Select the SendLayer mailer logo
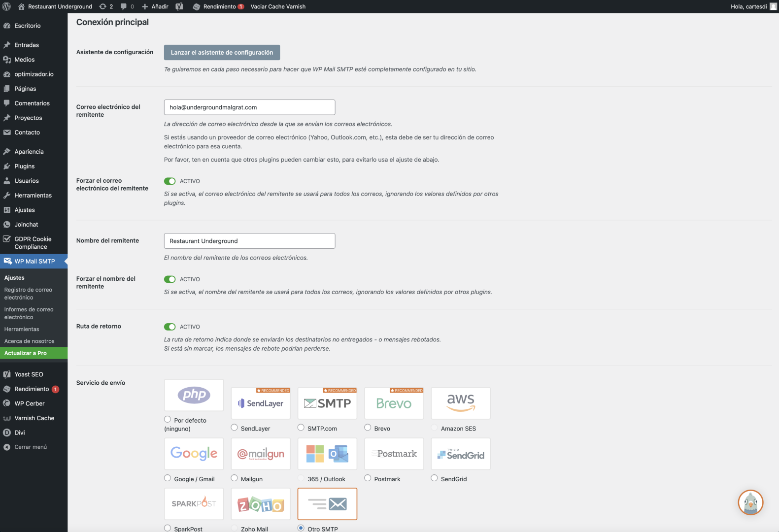 [261, 403]
